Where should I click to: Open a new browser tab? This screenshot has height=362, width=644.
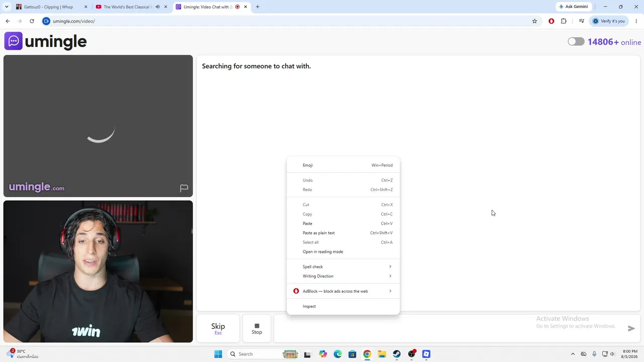click(x=258, y=7)
